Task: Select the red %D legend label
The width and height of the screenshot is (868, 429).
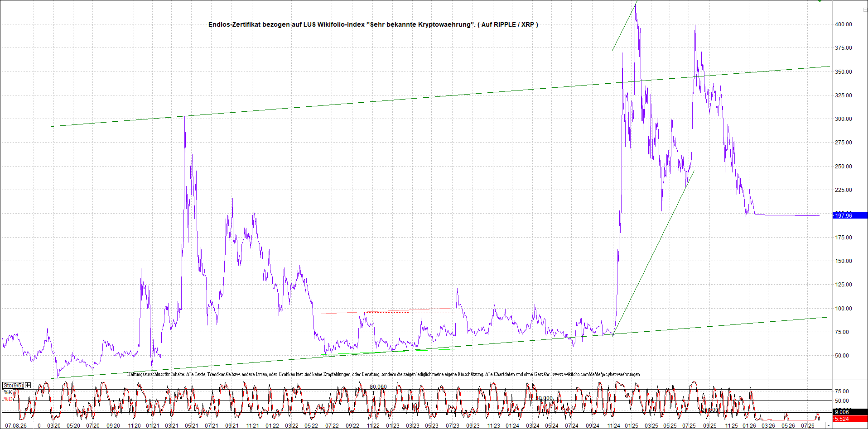Action: click(x=8, y=399)
